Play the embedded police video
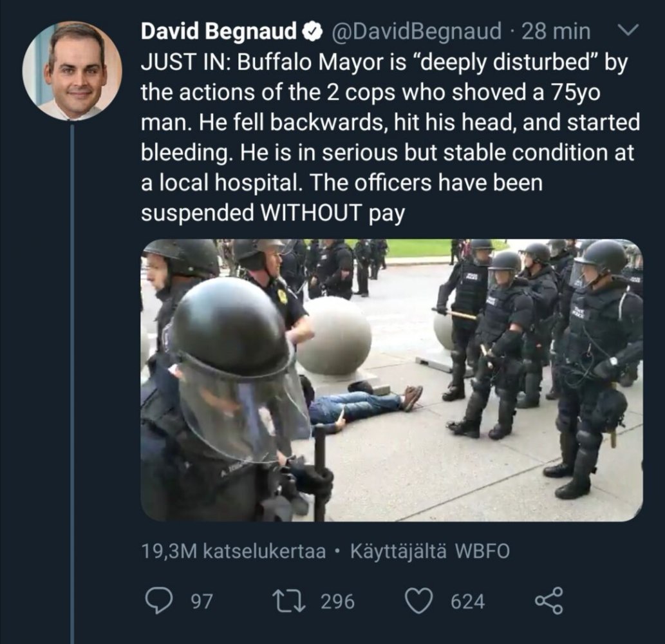The width and height of the screenshot is (665, 644). (x=391, y=380)
